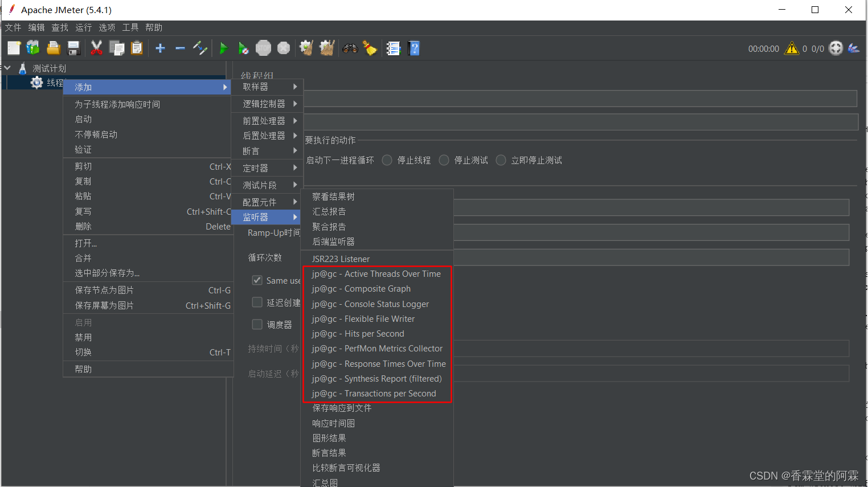The width and height of the screenshot is (868, 487).
Task: Enable the 延迟创建 checkbox
Action: pos(257,302)
